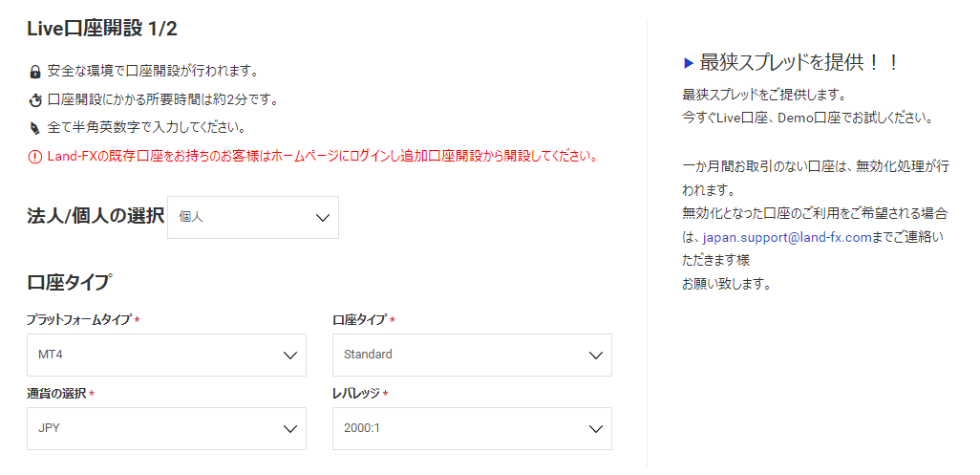Open the 口座タイプ dropdown showing Standard
The width and height of the screenshot is (980, 475).
point(472,355)
